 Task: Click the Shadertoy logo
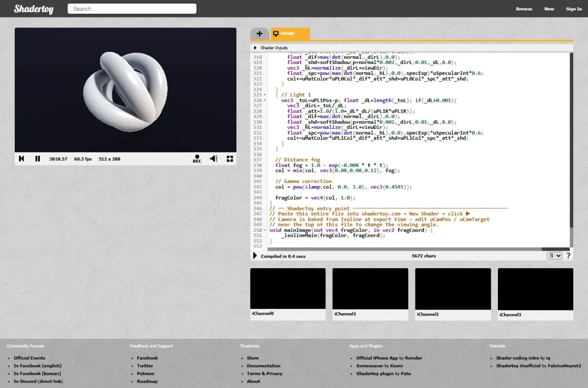click(x=34, y=9)
